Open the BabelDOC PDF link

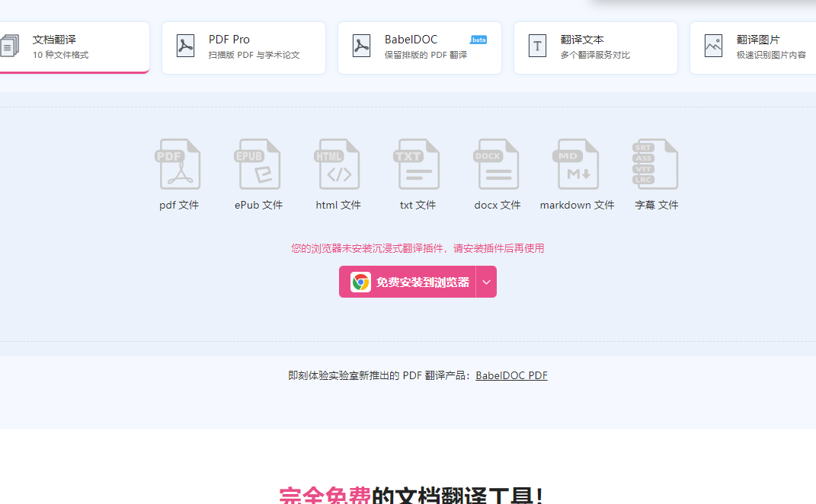tap(511, 375)
